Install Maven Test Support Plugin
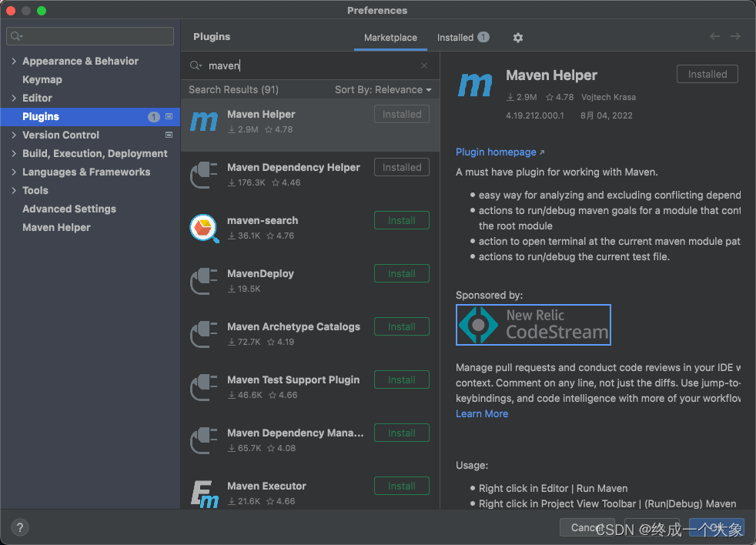This screenshot has width=756, height=545. pyautogui.click(x=402, y=379)
